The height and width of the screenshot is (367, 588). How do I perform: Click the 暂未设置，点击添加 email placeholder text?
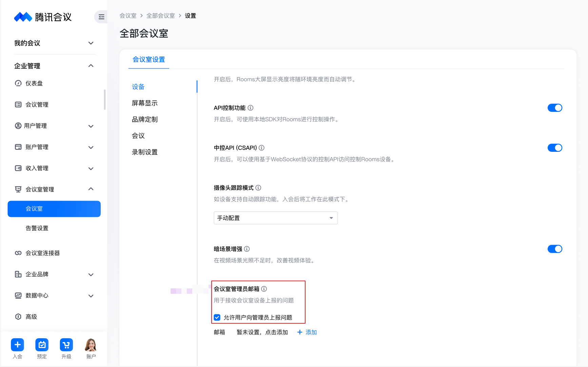(262, 332)
